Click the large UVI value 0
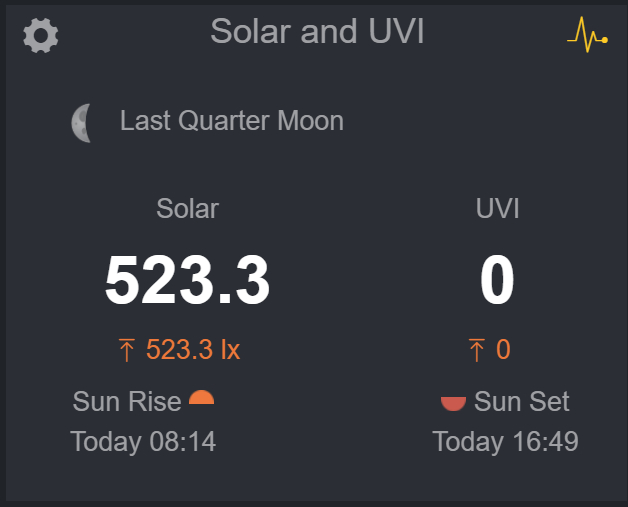The width and height of the screenshot is (628, 507). (497, 280)
